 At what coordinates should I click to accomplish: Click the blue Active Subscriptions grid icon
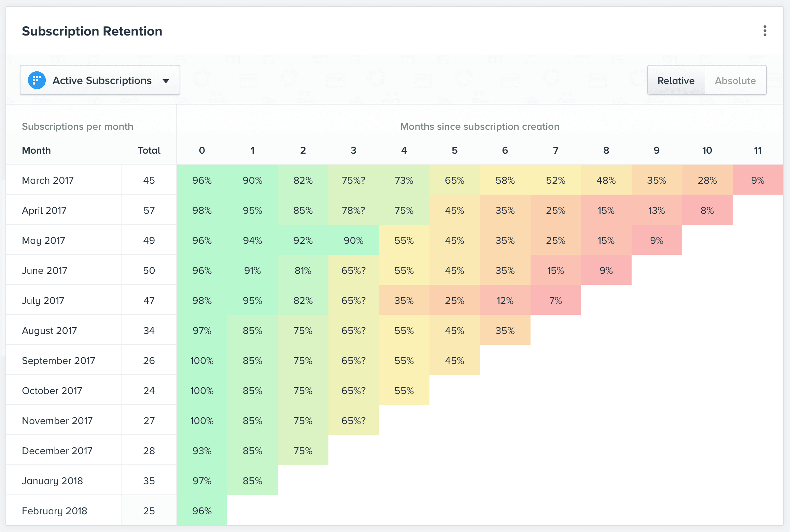(37, 80)
